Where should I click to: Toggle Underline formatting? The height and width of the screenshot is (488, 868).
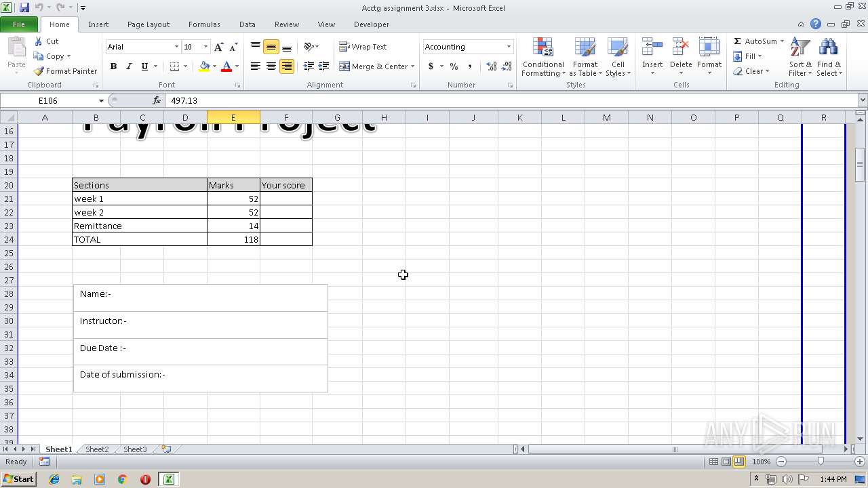pyautogui.click(x=144, y=66)
